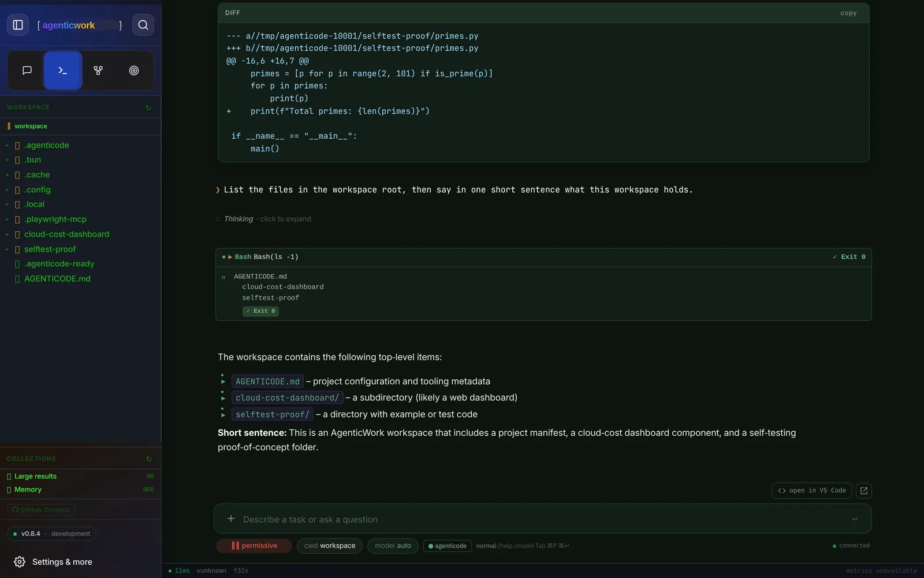Open the model auto selector
The image size is (924, 578).
(x=393, y=546)
